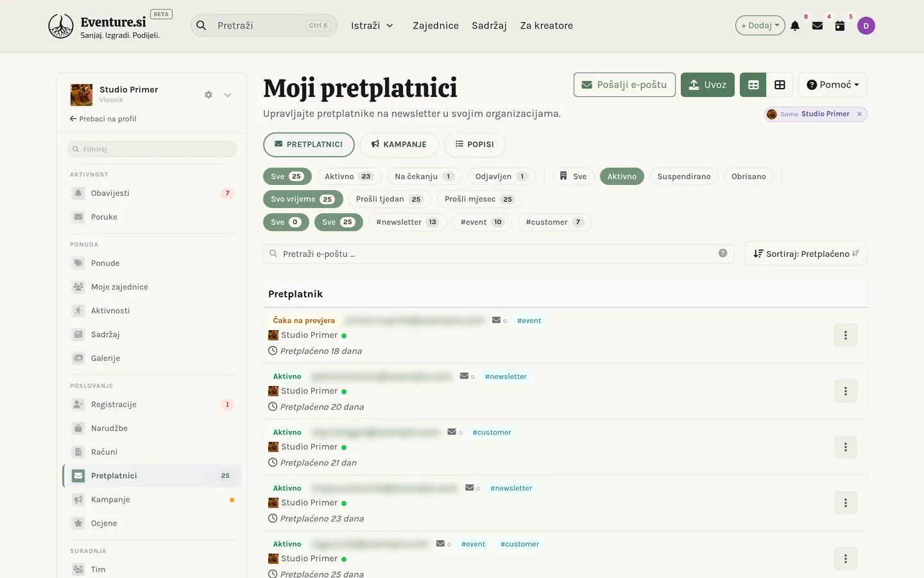The image size is (924, 578).
Task: Filter by Na čekanju status
Action: pos(425,177)
